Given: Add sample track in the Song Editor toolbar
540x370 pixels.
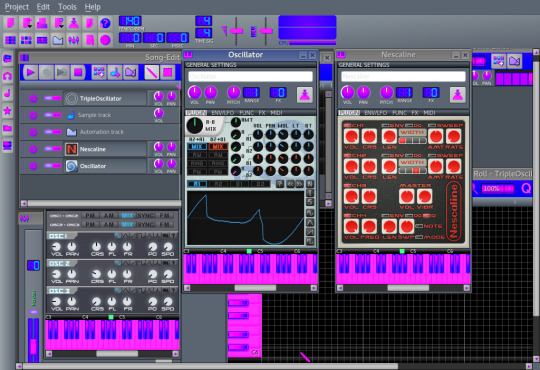Looking at the screenshot, I should point(115,72).
